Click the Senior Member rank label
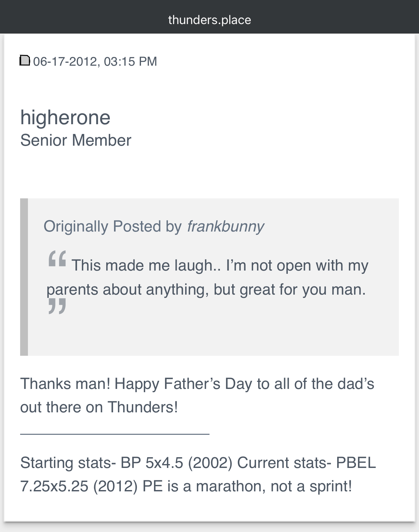The height and width of the screenshot is (532, 419). pos(76,140)
